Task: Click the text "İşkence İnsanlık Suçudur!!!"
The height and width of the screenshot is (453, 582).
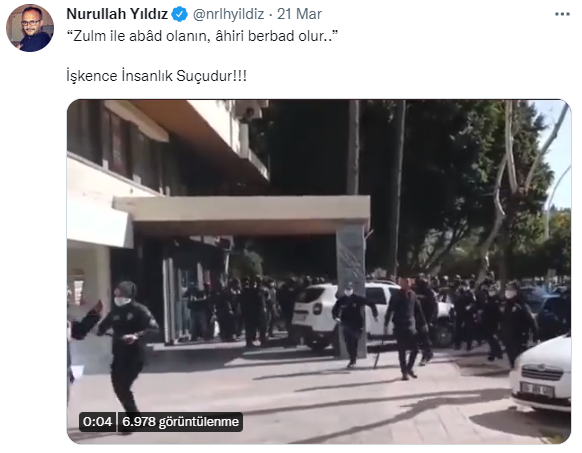Action: click(156, 76)
